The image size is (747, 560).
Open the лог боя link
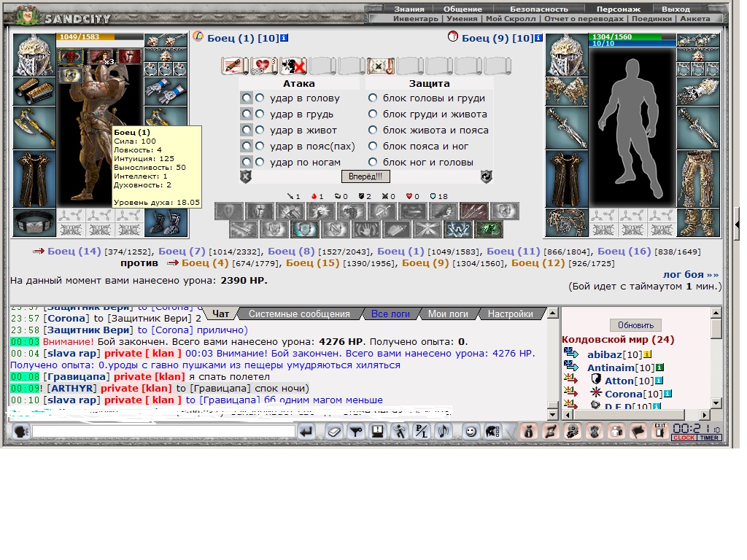pos(690,274)
